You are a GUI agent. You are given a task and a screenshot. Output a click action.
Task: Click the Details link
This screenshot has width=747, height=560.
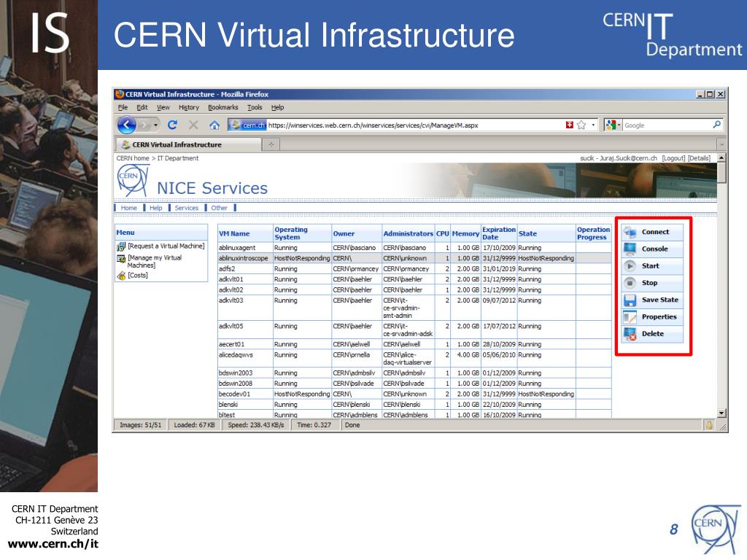[699, 158]
